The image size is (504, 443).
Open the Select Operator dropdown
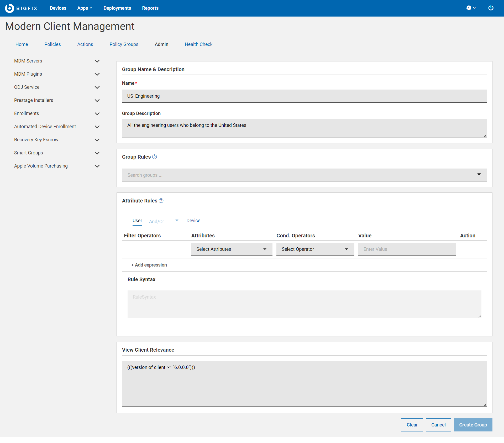point(315,249)
